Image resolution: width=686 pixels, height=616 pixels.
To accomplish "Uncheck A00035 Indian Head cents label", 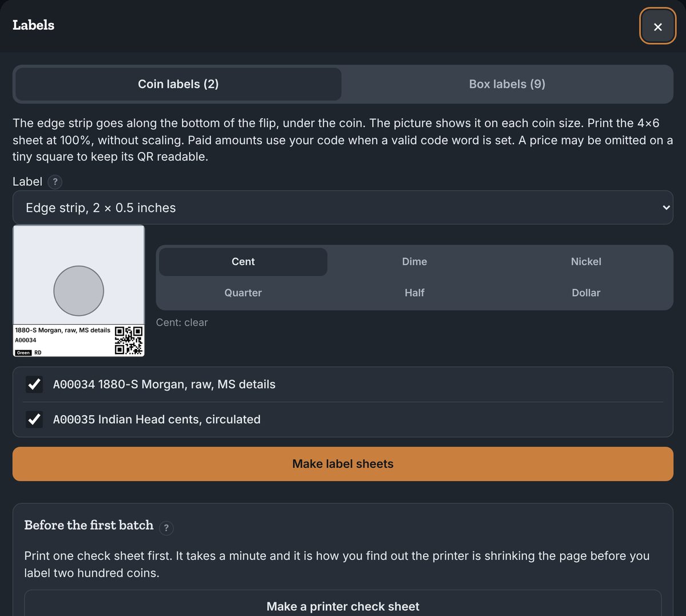I will pyautogui.click(x=34, y=419).
